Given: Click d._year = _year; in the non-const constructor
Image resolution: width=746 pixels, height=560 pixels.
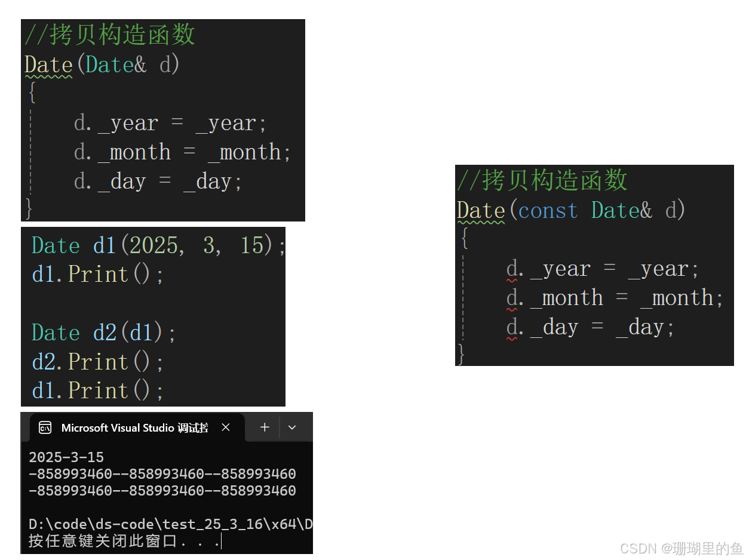Looking at the screenshot, I should tap(170, 124).
